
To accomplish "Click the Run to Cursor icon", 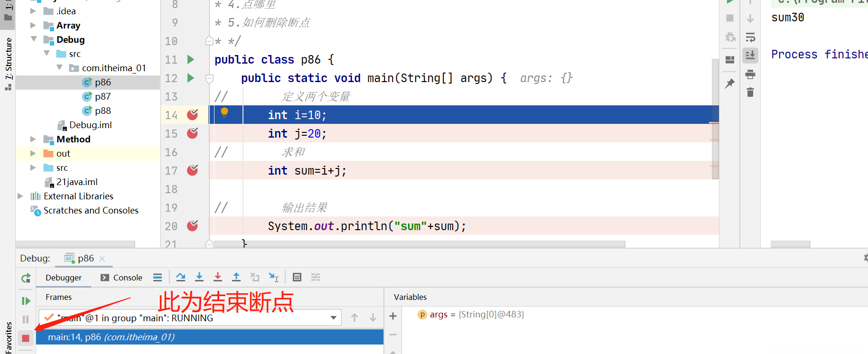I will pos(273,277).
